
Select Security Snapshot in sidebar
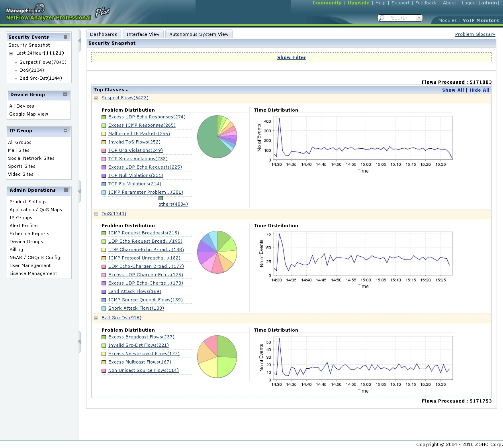29,45
